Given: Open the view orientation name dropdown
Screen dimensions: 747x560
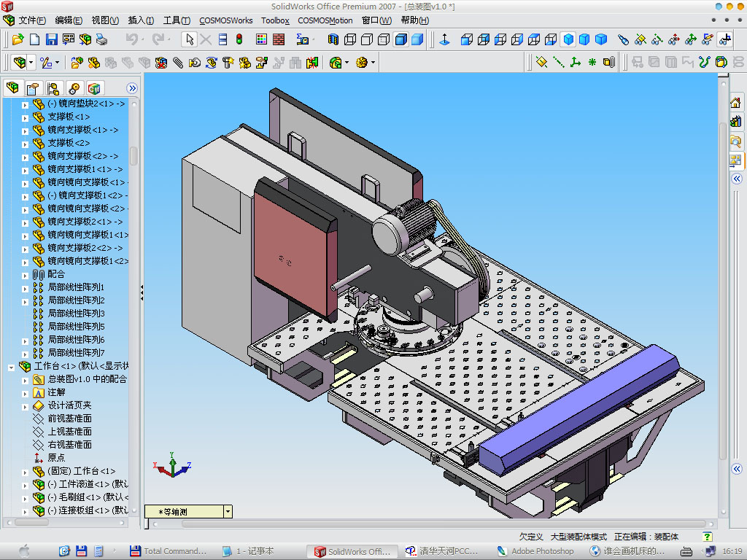Looking at the screenshot, I should tap(228, 512).
